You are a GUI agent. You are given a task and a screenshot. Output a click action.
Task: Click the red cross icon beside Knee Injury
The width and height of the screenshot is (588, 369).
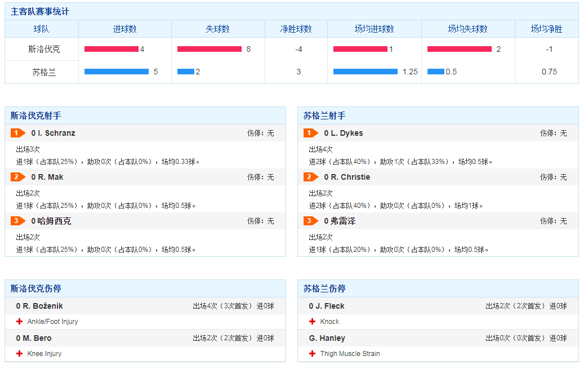[20, 354]
